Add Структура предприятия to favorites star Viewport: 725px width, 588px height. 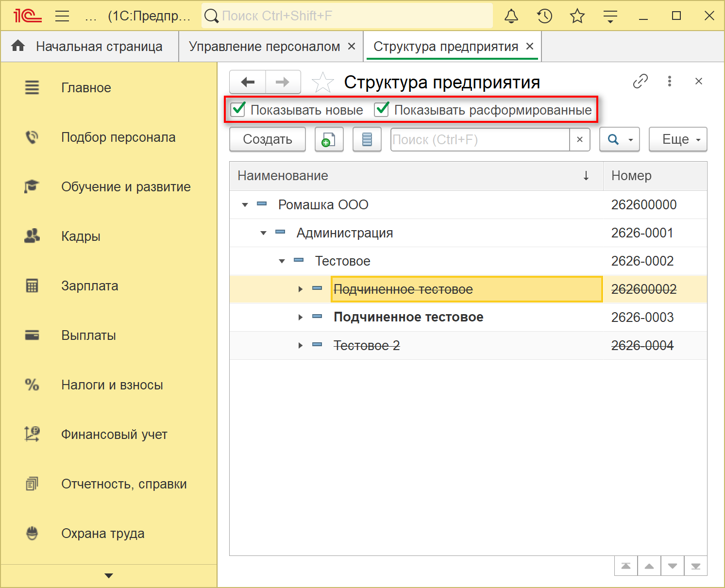(322, 82)
